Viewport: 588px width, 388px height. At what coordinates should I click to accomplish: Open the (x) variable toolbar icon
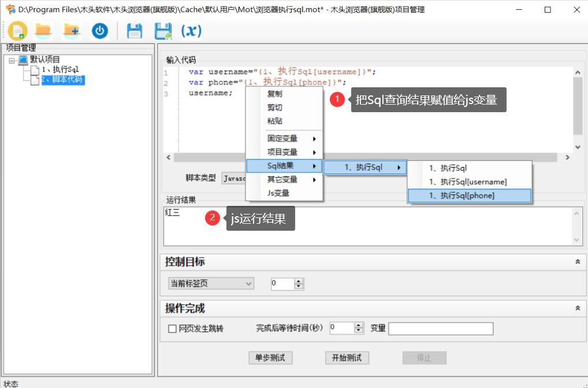[191, 31]
